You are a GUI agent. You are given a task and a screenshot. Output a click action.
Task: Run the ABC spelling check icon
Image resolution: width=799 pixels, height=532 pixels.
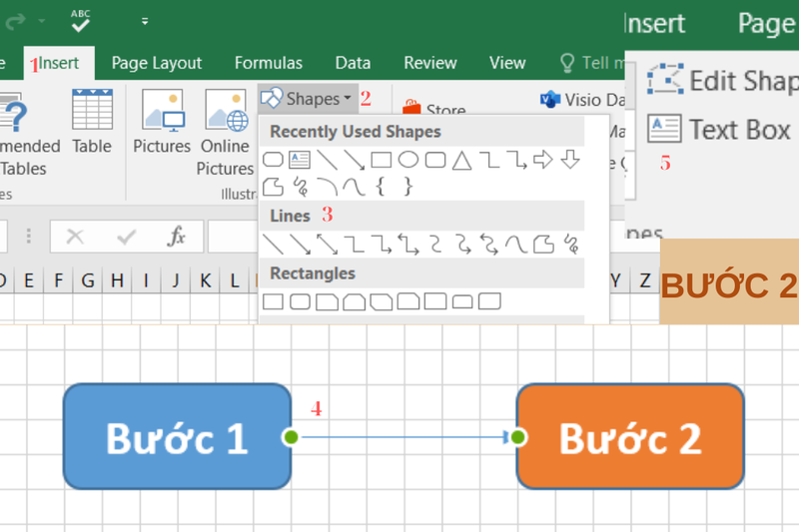[x=81, y=21]
